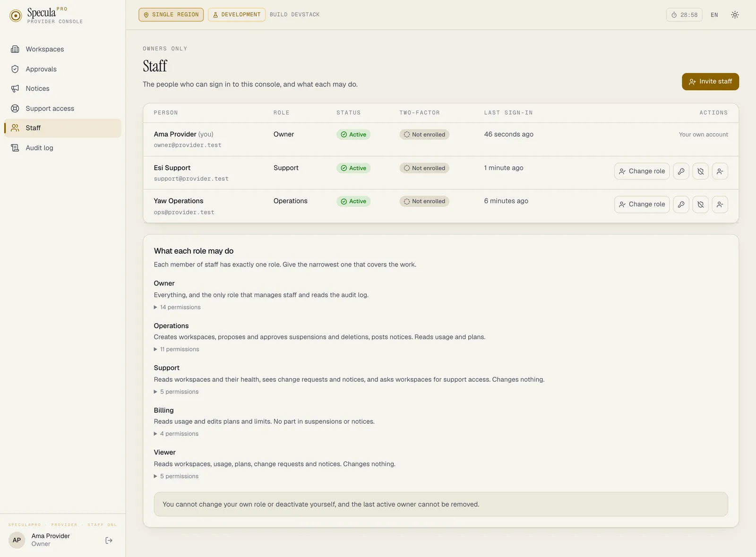Click the remove-user icon for Esi Support
The width and height of the screenshot is (756, 557).
(x=720, y=171)
